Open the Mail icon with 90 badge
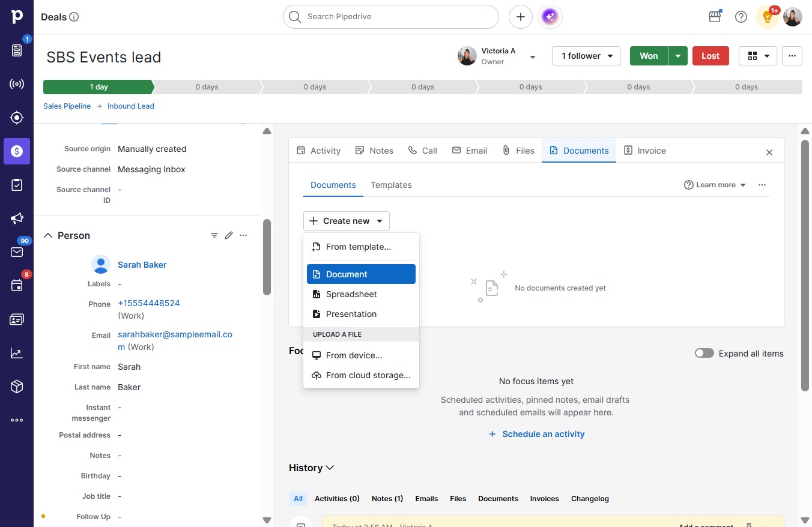 [x=17, y=252]
